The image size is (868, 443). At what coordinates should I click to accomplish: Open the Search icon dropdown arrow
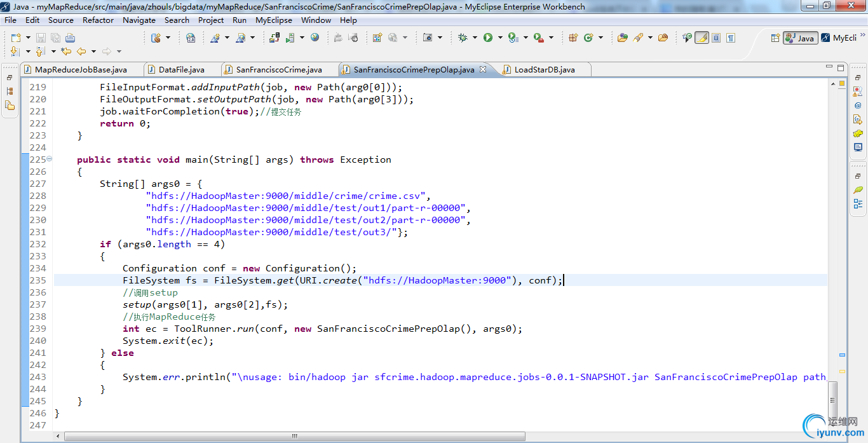[650, 37]
